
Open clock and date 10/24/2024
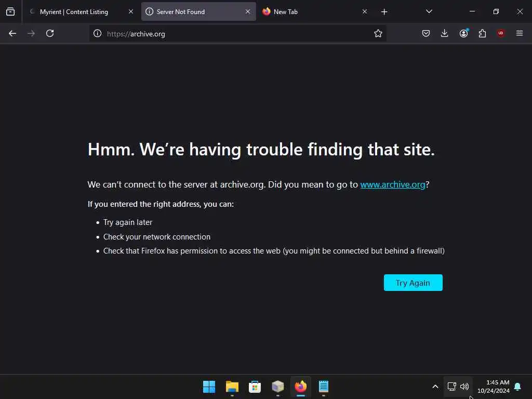pos(494,387)
